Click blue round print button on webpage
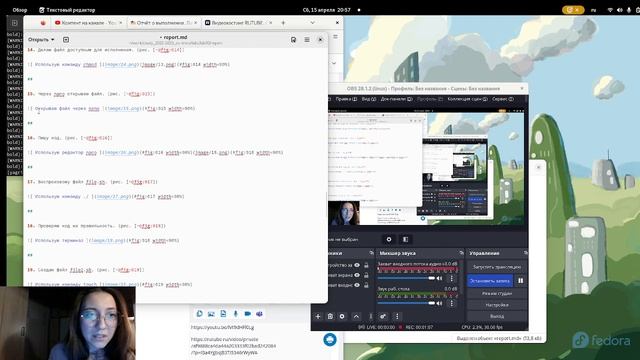640x360 pixels. tap(330, 339)
